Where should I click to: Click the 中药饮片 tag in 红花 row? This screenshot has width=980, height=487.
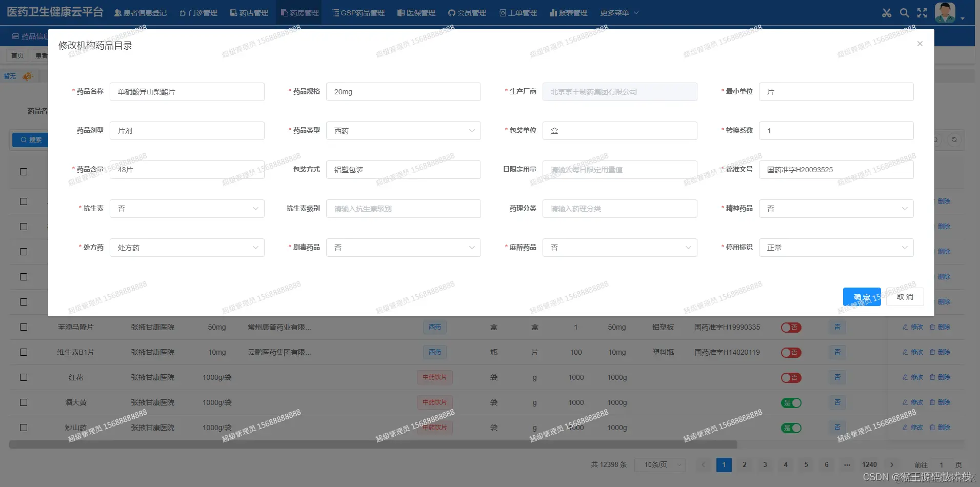point(435,377)
